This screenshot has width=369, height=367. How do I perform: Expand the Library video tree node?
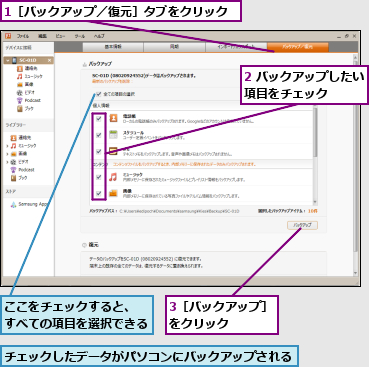[x=7, y=162]
